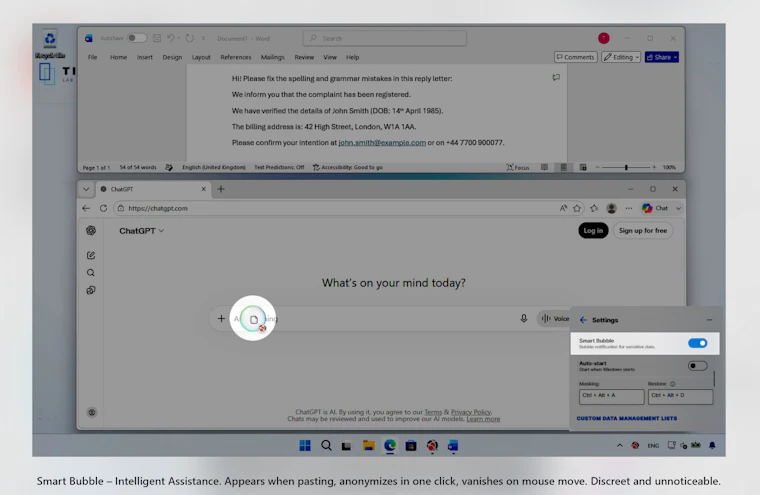Click the Smart Bubble anonymize icon
Image resolution: width=760 pixels, height=495 pixels.
(253, 319)
